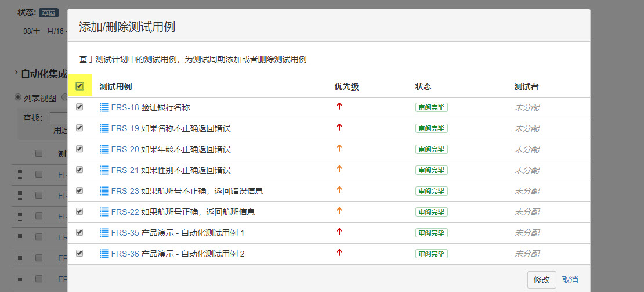Click the 未分配 tester cell for FRS-23
The width and height of the screenshot is (644, 292).
(x=527, y=191)
